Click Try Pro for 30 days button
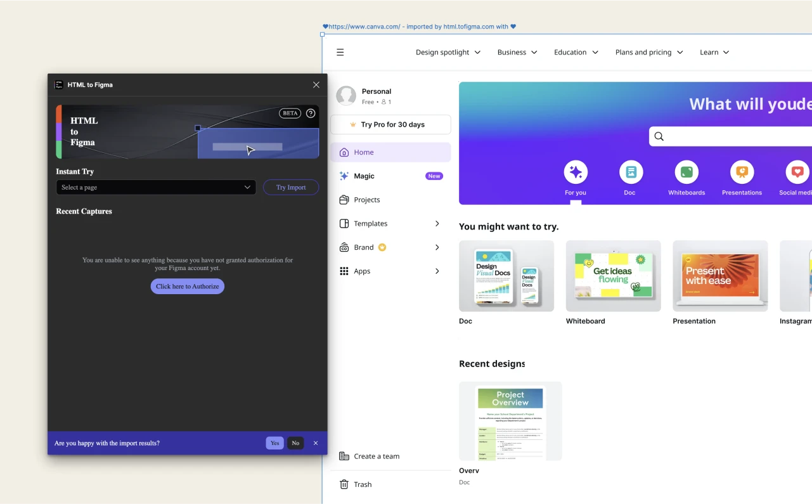 [390, 125]
